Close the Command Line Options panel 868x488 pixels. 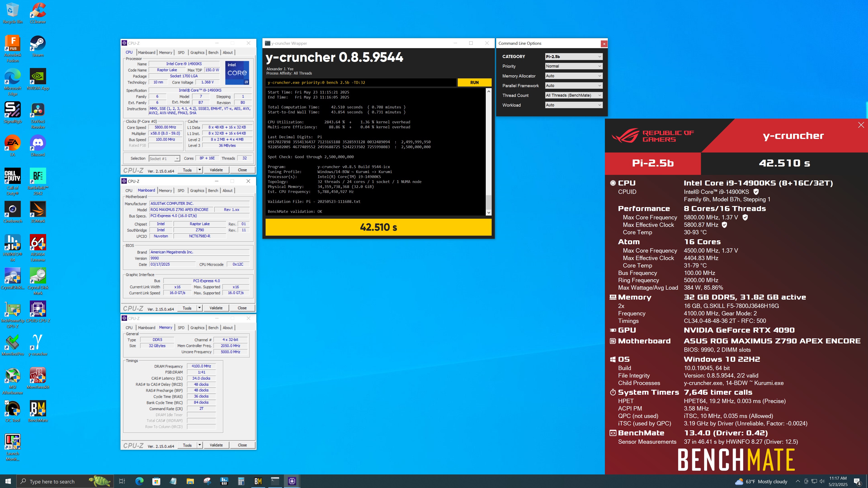604,43
